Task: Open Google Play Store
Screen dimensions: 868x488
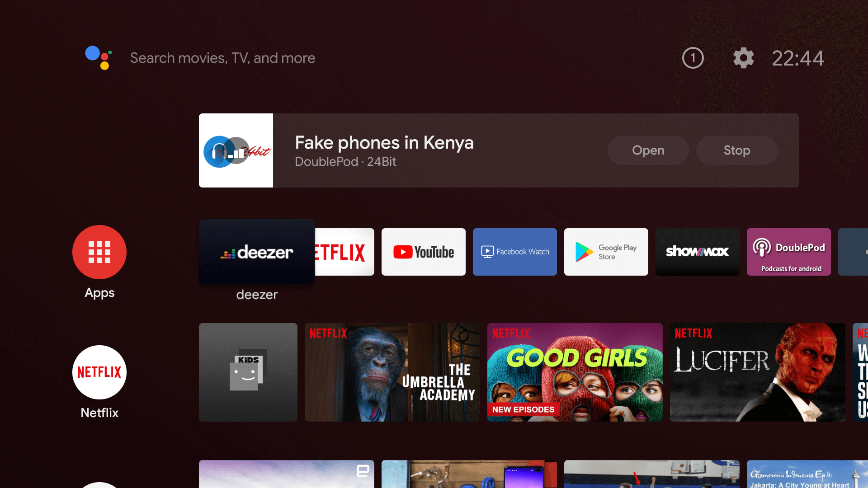Action: 606,251
